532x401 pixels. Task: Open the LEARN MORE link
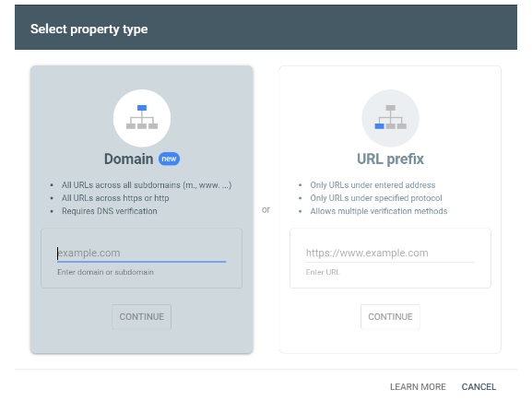(418, 387)
